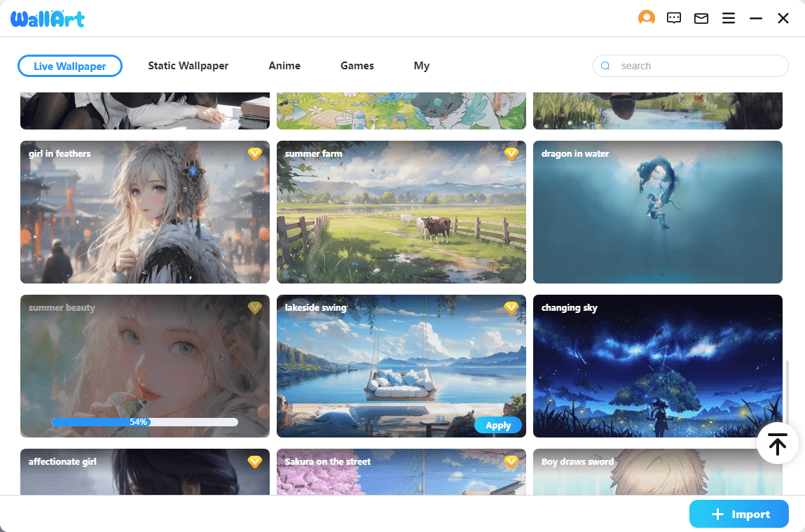Screen dimensions: 805x532
Task: Click the 'dragon in water' title text
Action: click(575, 153)
